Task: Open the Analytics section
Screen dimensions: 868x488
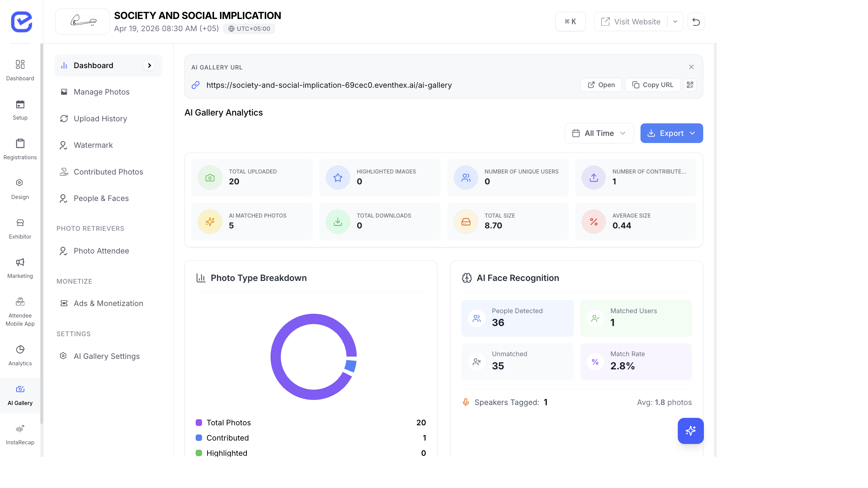Action: [20, 355]
